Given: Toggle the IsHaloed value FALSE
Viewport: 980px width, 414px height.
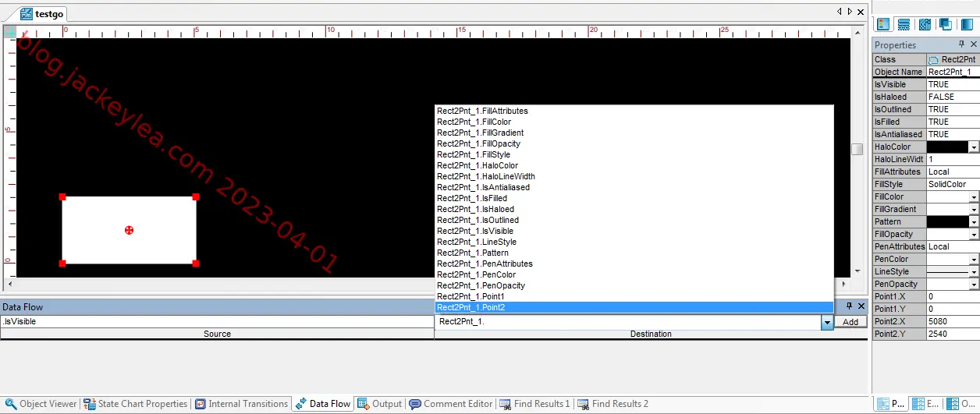Looking at the screenshot, I should (953, 97).
